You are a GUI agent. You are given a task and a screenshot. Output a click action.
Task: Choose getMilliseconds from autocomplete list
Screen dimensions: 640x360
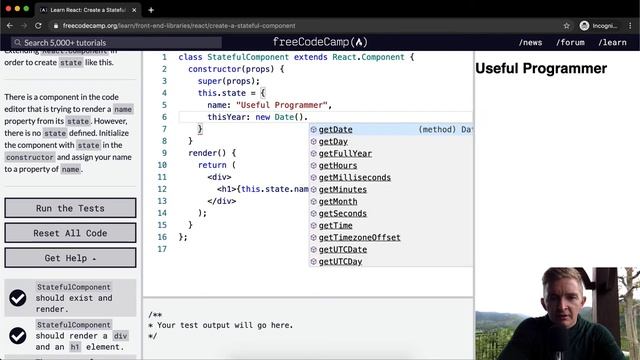tap(391, 178)
